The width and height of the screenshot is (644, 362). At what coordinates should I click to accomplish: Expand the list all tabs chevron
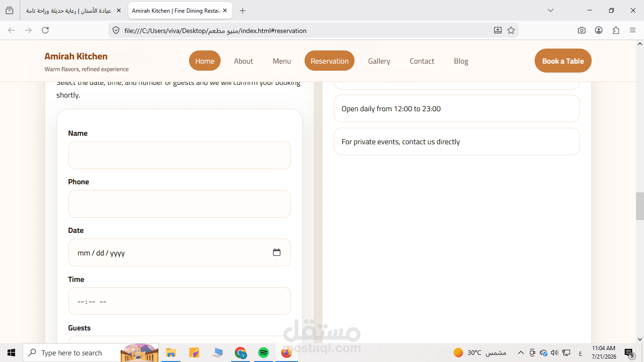pyautogui.click(x=551, y=10)
